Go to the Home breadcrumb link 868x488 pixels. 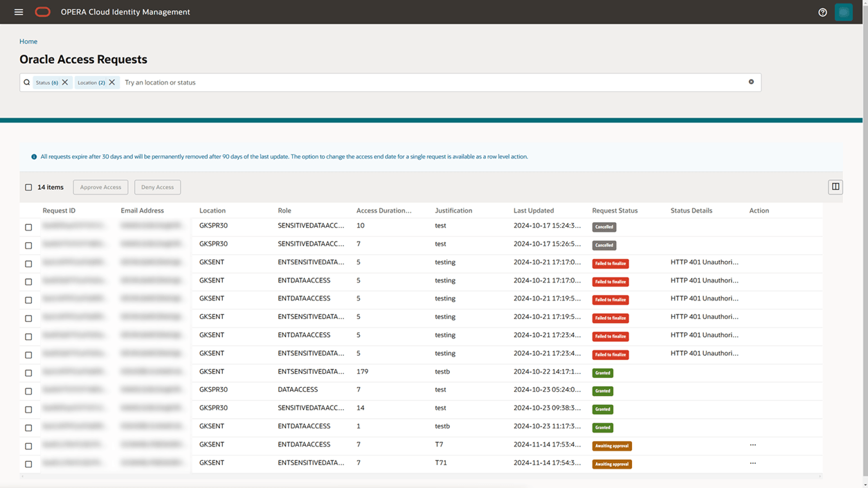28,42
